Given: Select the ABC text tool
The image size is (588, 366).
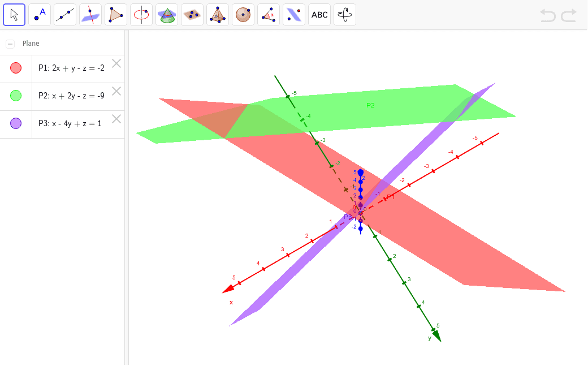Looking at the screenshot, I should [x=319, y=15].
